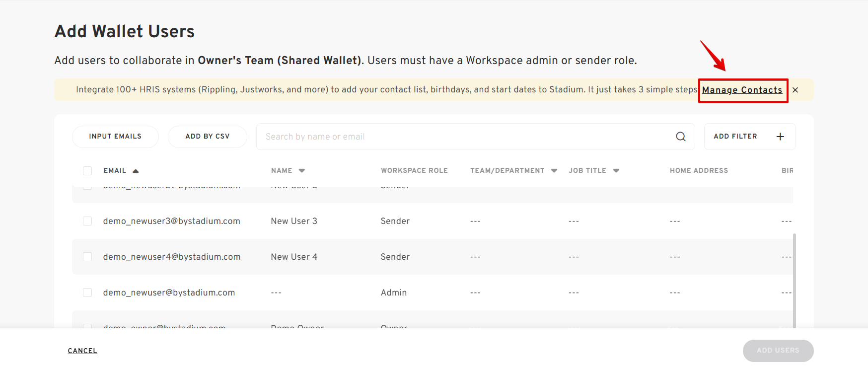This screenshot has height=369, width=868.
Task: Toggle the select-all users checkbox
Action: tap(87, 171)
